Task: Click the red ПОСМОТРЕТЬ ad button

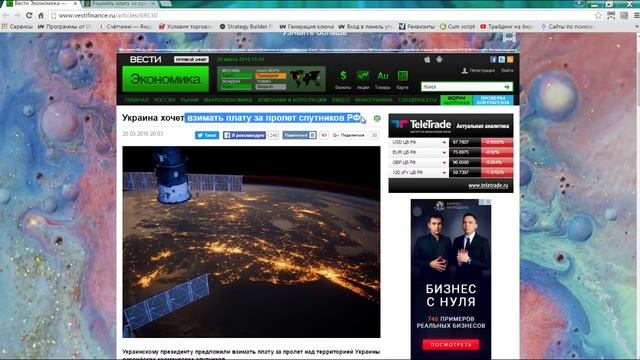Action: click(451, 344)
